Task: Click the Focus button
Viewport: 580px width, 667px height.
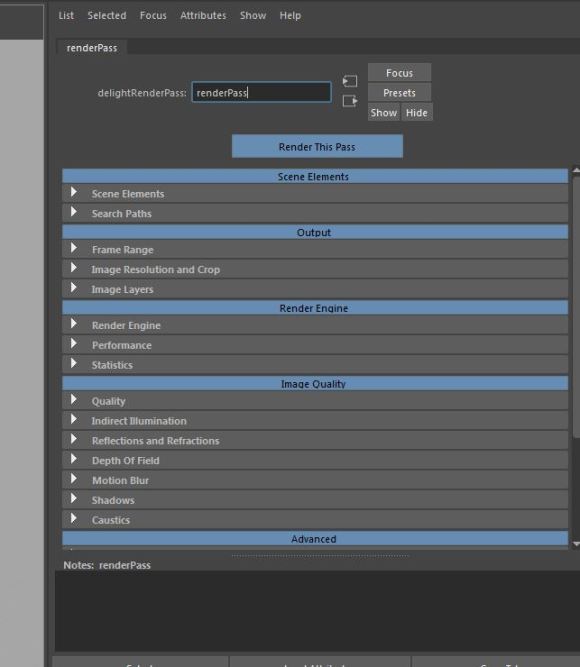Action: click(400, 73)
